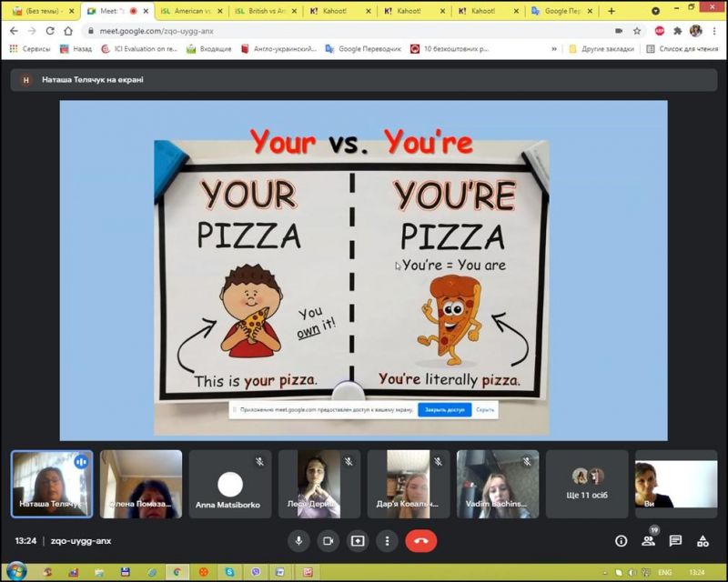Select Наташа Телячук video tile
Viewport: 728px width, 582px height.
pyautogui.click(x=52, y=484)
